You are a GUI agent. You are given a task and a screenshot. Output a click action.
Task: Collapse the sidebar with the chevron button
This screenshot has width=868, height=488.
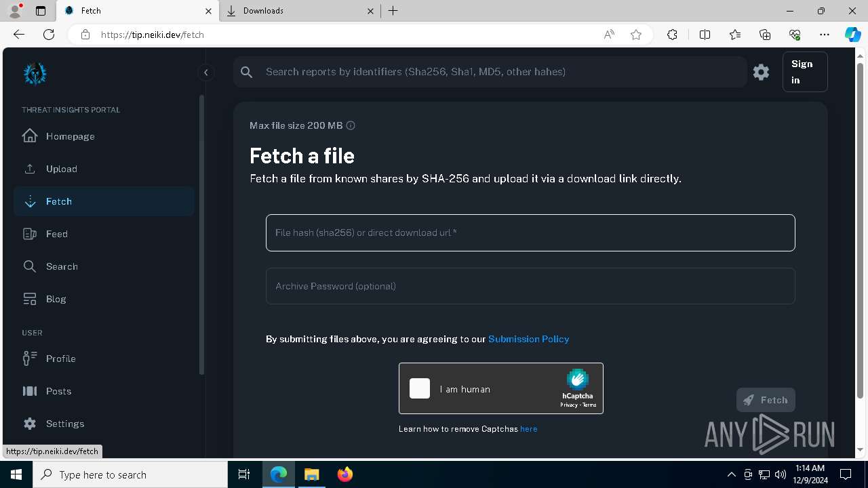205,73
